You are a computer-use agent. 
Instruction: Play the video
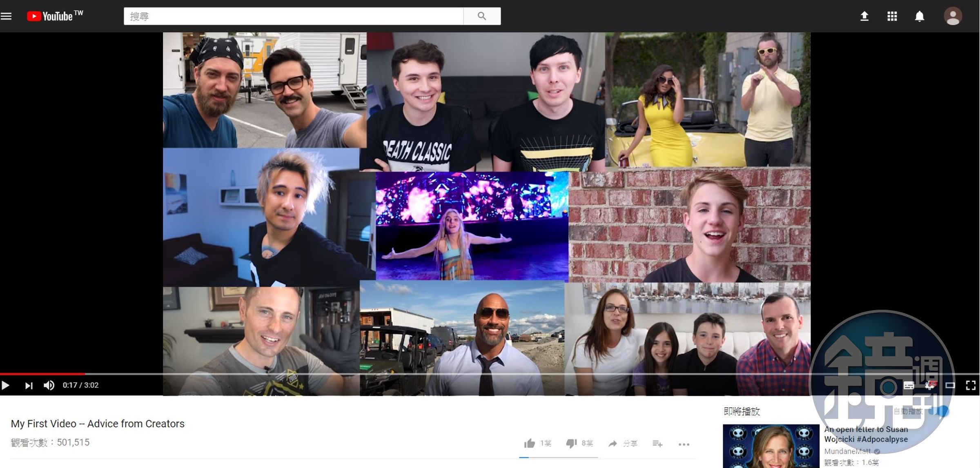[x=6, y=385]
